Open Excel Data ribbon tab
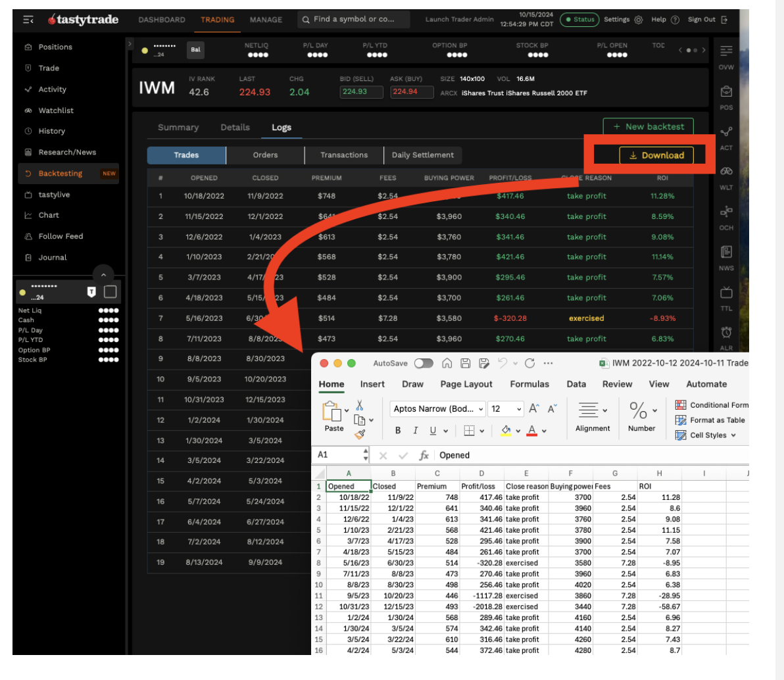 pyautogui.click(x=576, y=384)
